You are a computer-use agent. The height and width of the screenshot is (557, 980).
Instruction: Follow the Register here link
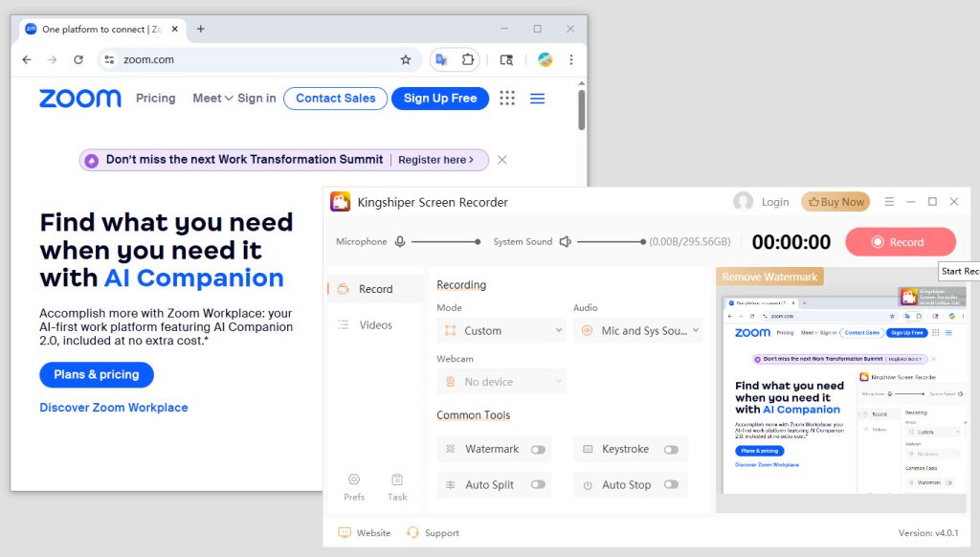coord(435,160)
